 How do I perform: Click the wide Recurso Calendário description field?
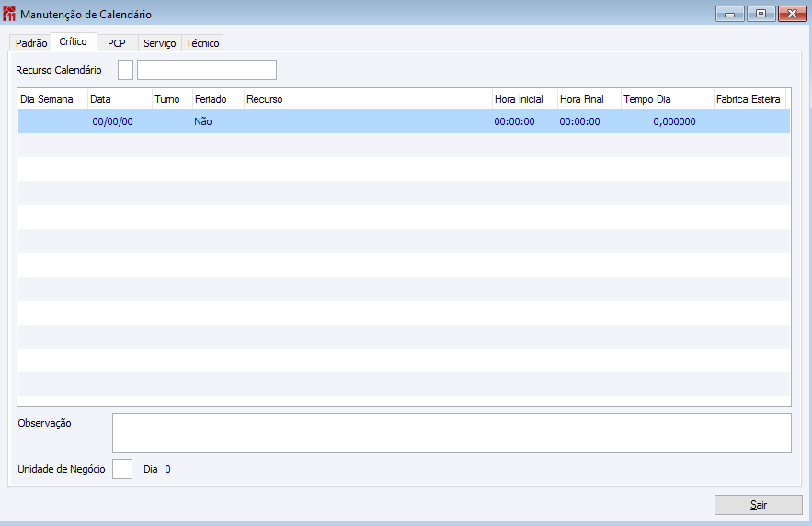[207, 70]
